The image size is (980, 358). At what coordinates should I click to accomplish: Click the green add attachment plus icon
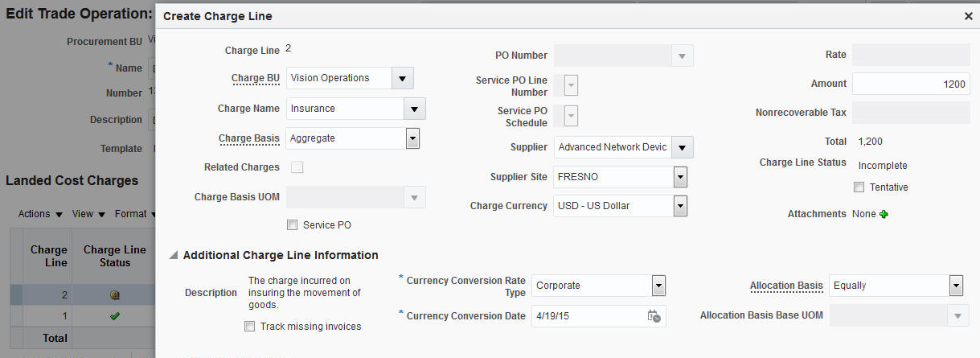point(884,214)
